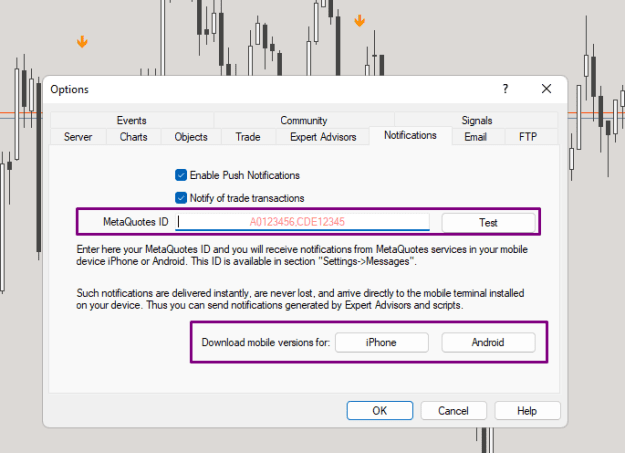
Task: Open the Signals tab
Action: click(476, 120)
